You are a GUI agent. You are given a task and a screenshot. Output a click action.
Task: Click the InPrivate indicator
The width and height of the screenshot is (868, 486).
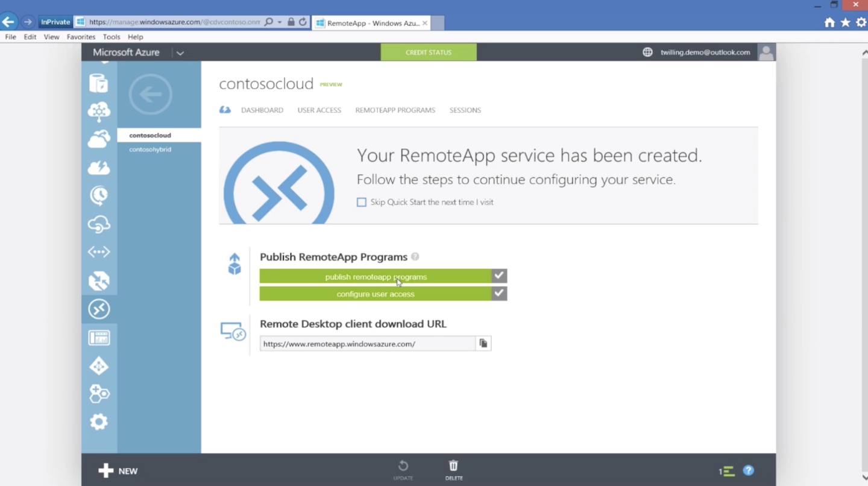pyautogui.click(x=55, y=22)
